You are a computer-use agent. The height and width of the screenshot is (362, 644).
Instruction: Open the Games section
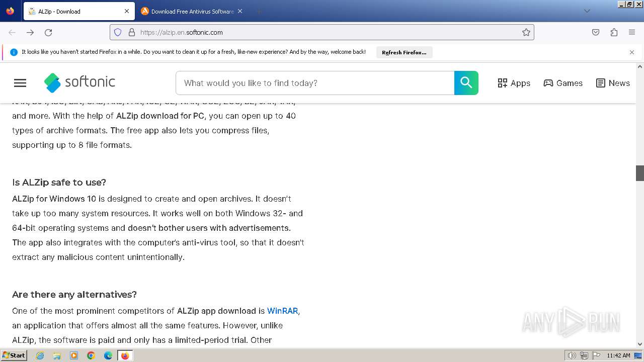coord(563,83)
